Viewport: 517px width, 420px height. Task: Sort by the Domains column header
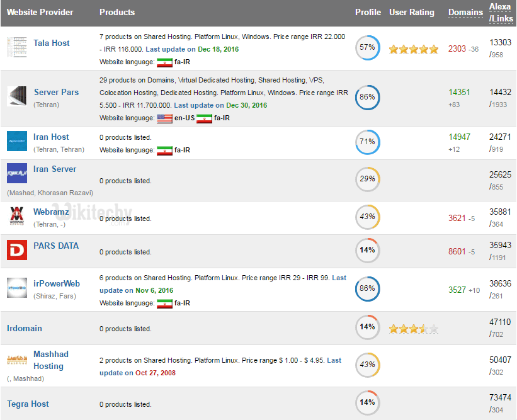(465, 13)
